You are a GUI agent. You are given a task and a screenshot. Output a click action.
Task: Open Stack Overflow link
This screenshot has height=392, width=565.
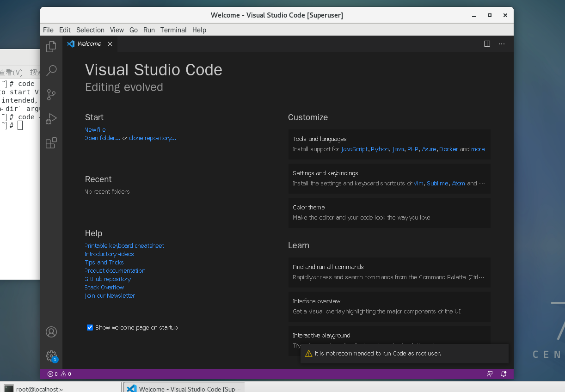104,288
